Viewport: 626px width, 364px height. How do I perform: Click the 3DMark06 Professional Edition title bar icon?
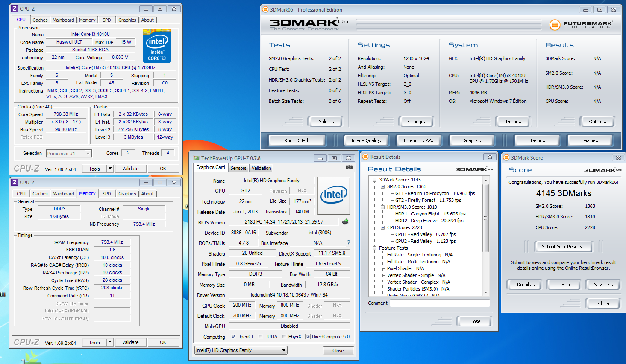(x=265, y=9)
